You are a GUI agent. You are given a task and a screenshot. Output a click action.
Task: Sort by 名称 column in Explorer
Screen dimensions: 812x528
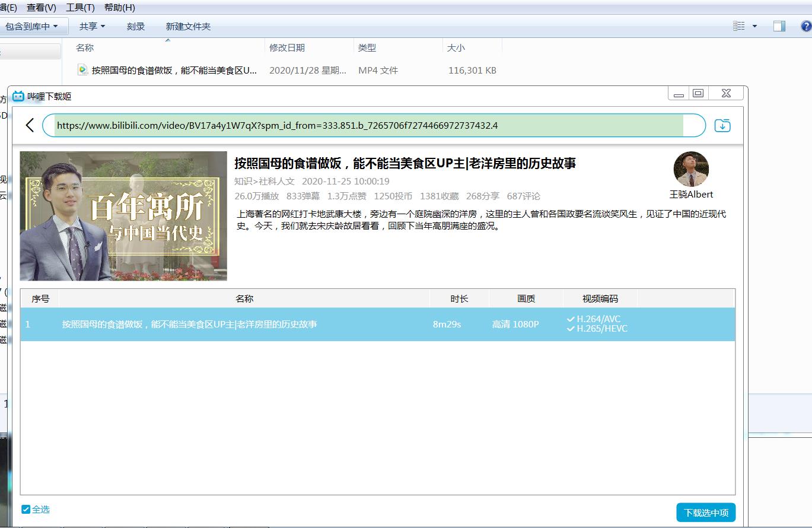point(163,47)
